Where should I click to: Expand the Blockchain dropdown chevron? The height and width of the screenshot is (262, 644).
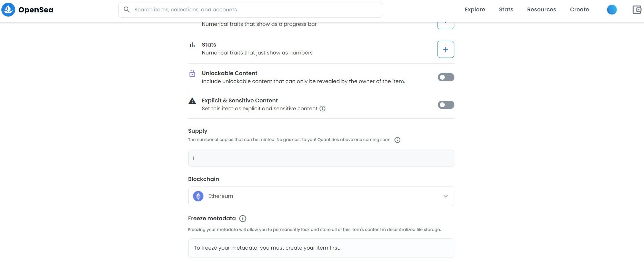click(x=445, y=196)
